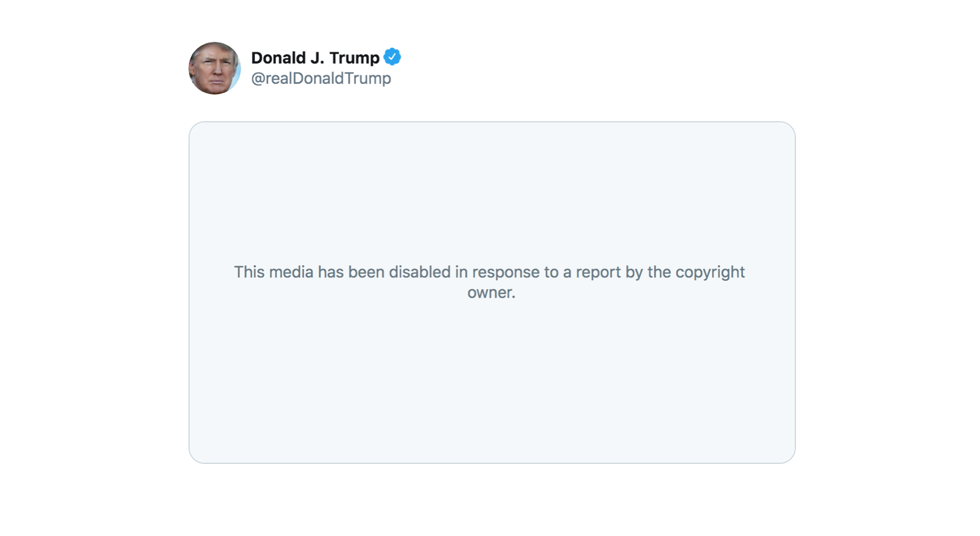Click the word "This" starting the notice

[x=249, y=272]
